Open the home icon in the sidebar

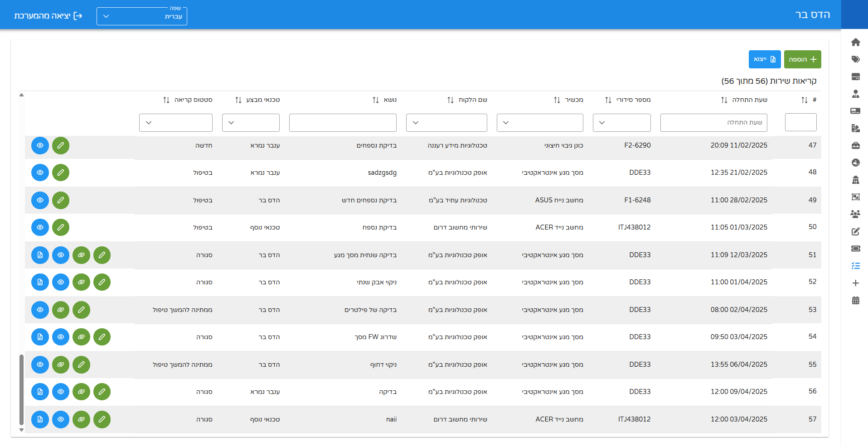tap(855, 42)
